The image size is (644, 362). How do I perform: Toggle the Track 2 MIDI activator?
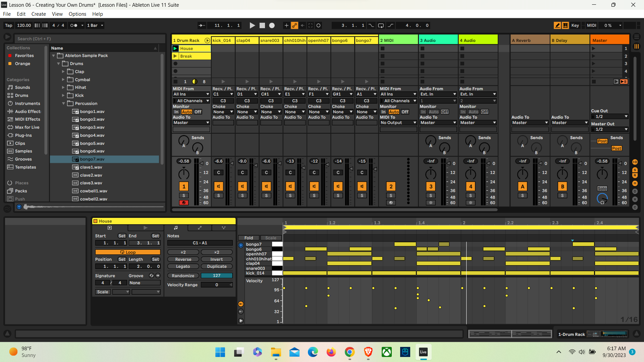click(x=391, y=186)
